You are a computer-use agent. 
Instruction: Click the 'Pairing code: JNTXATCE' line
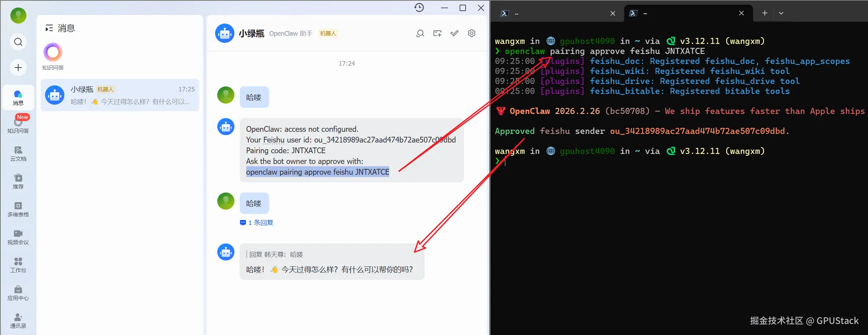click(x=286, y=150)
